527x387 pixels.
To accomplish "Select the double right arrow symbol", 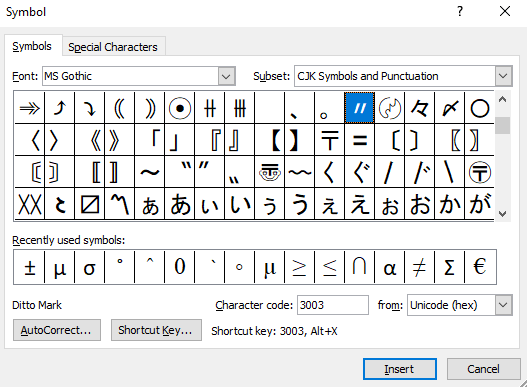I will 30,108.
